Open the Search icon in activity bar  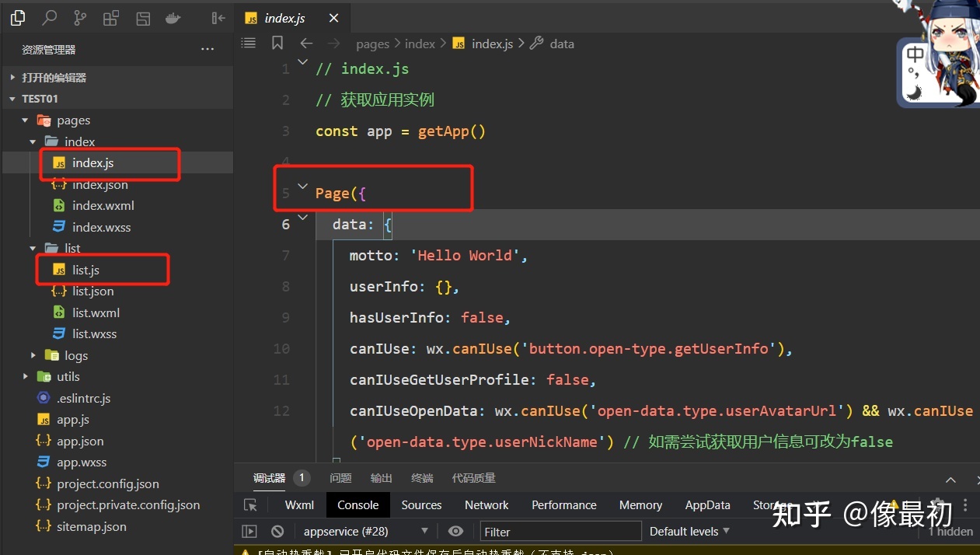[49, 18]
